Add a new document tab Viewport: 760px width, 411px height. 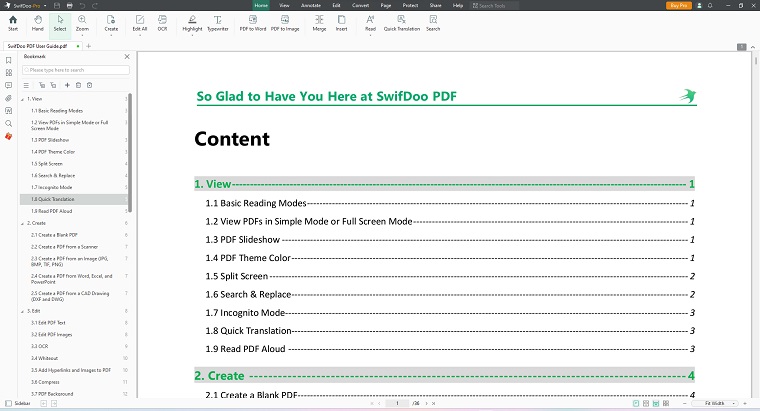pos(88,46)
